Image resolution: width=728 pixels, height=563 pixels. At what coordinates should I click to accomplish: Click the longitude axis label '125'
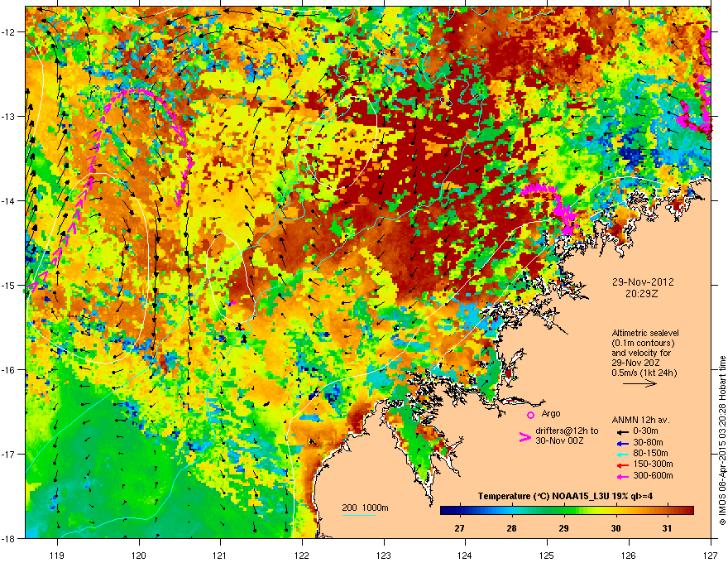click(x=547, y=555)
